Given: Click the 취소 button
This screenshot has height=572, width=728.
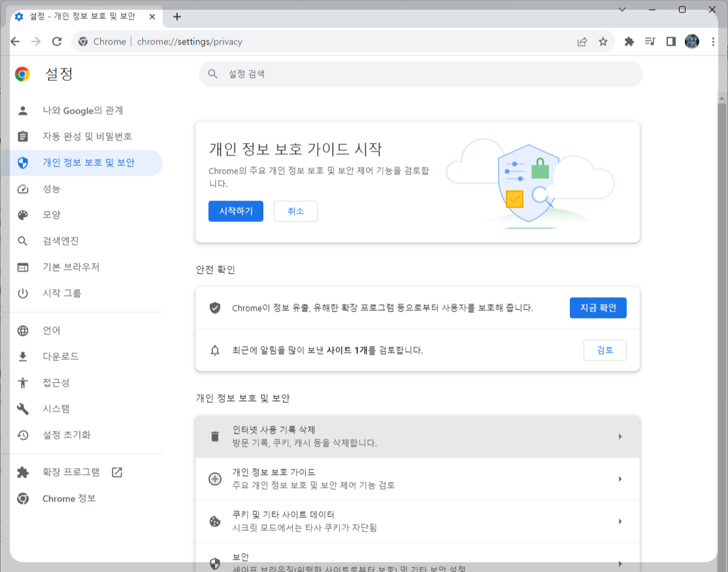Looking at the screenshot, I should (x=296, y=211).
